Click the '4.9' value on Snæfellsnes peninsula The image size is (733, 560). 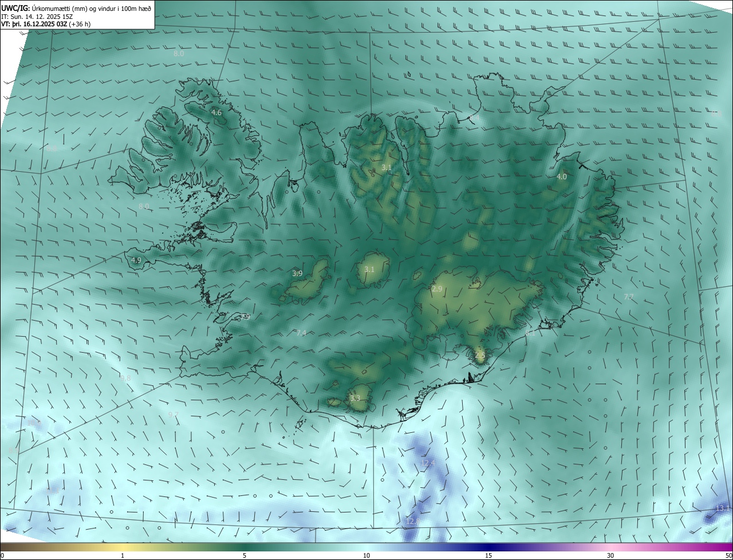(x=136, y=260)
